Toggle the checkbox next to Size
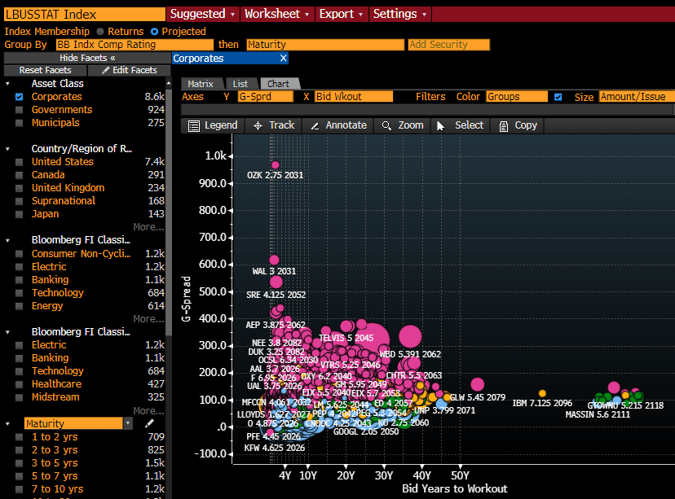This screenshot has width=675, height=499. pyautogui.click(x=558, y=97)
